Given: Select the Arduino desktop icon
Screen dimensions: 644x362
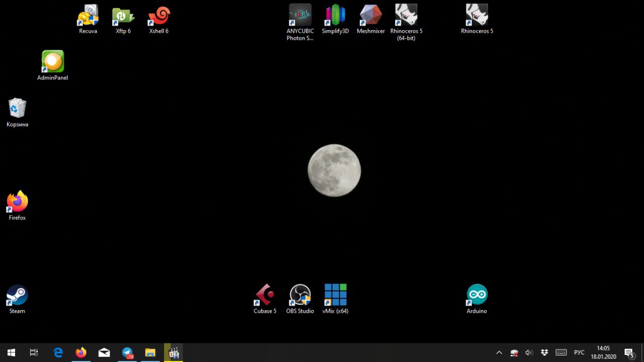Looking at the screenshot, I should tap(477, 299).
